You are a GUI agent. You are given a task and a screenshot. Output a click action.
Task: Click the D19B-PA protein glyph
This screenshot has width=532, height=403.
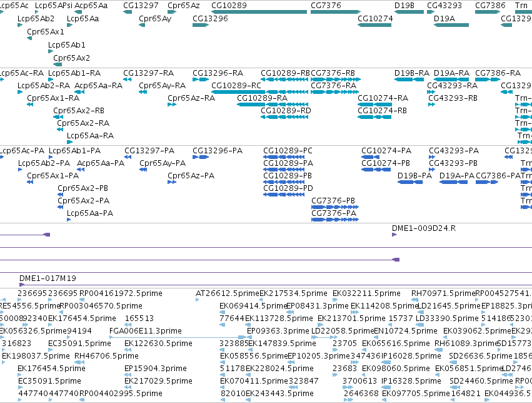[x=410, y=182]
